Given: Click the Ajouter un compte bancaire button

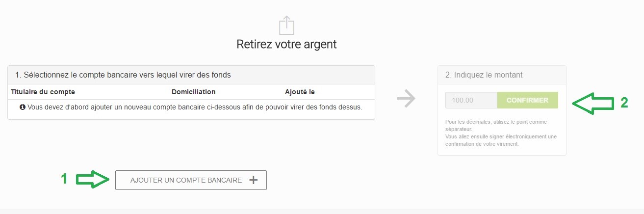Looking at the screenshot, I should point(191,180).
